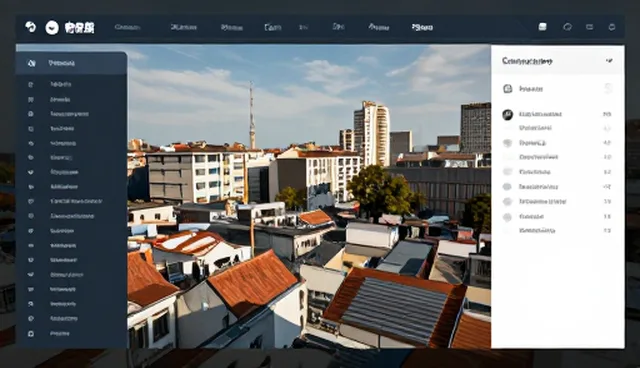
Task: Click the icon in the highlighted left sidebar header
Action: 31,63
